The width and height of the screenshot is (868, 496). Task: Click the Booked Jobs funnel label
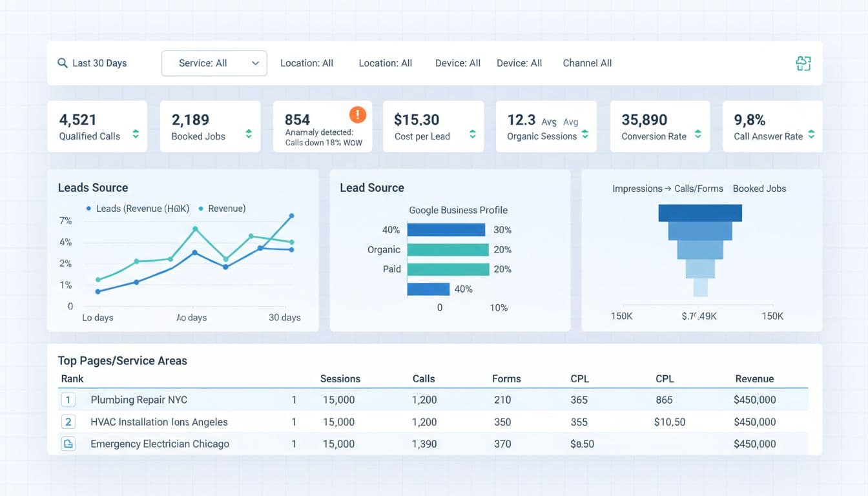coord(759,189)
